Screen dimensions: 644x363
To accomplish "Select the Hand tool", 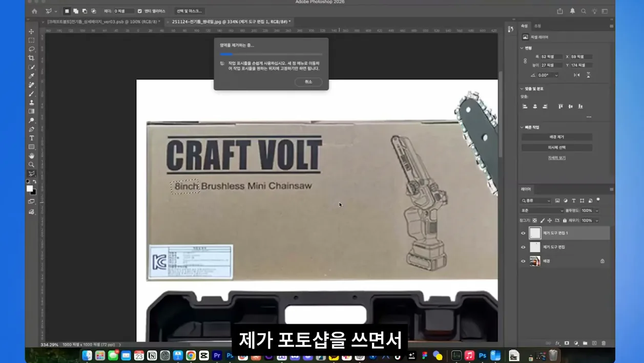I will (x=31, y=156).
